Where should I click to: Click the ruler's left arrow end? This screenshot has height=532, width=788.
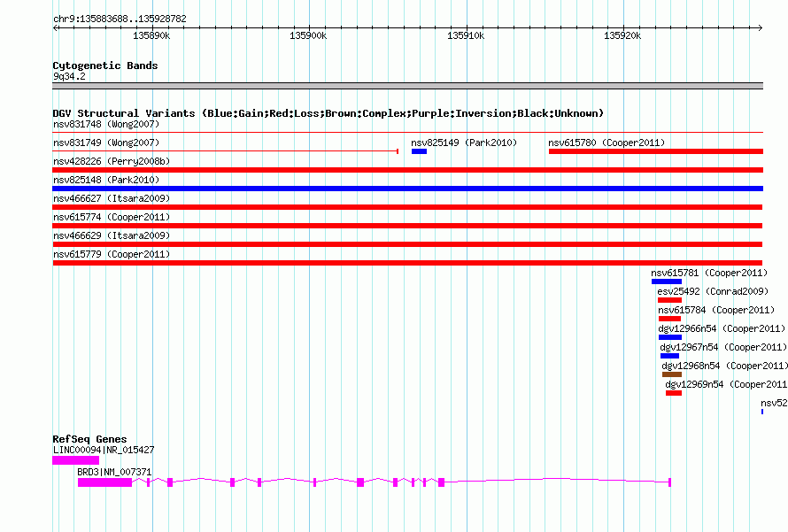56,27
